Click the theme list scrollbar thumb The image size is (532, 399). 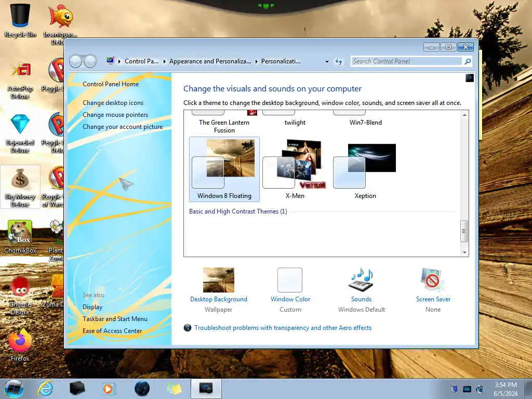(464, 231)
